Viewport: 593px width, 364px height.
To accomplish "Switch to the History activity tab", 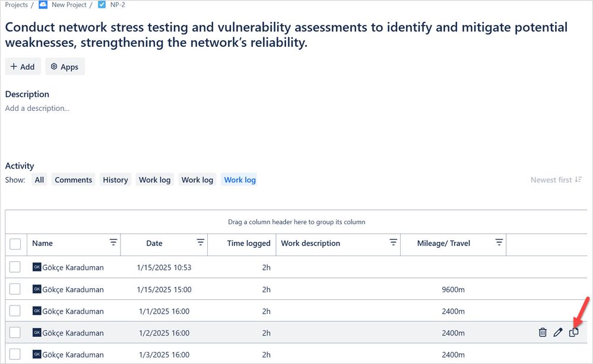I will coord(115,180).
